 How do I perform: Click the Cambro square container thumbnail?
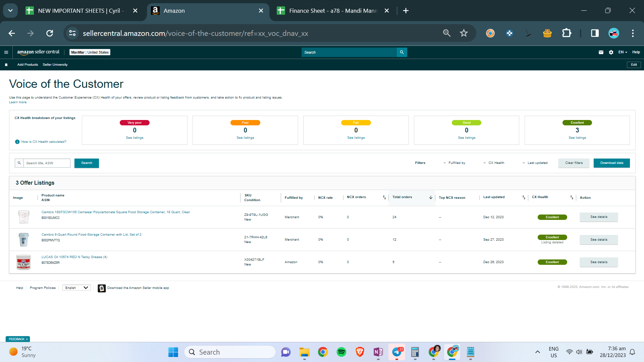click(23, 217)
